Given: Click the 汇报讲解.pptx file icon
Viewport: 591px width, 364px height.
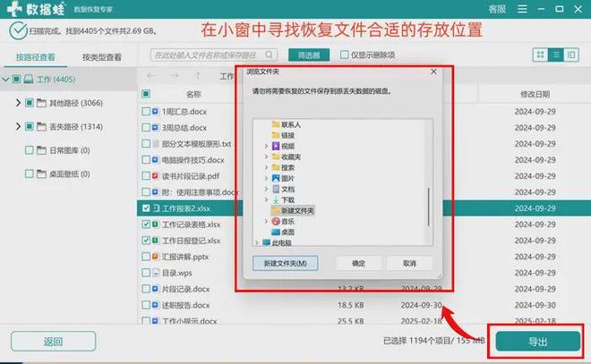Looking at the screenshot, I should pyautogui.click(x=155, y=257).
